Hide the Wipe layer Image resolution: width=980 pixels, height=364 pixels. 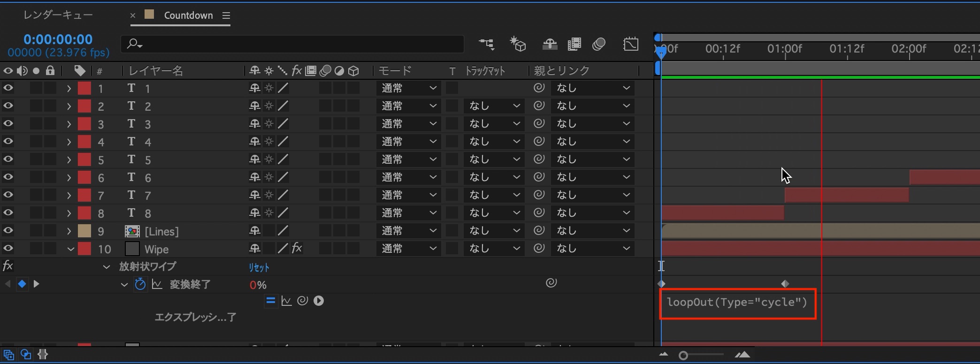click(x=8, y=248)
